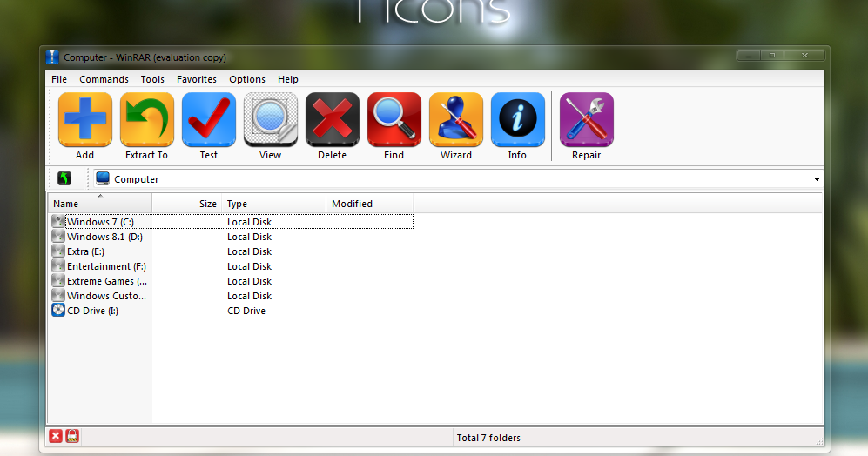Click the Entertainment (F:) drive icon
This screenshot has width=868, height=456.
[x=58, y=265]
